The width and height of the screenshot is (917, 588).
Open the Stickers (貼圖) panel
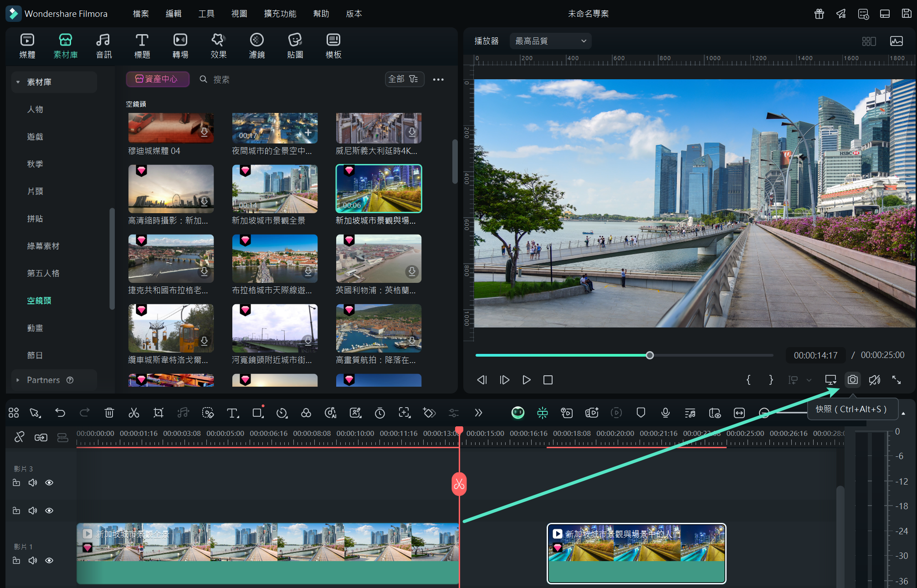[295, 46]
